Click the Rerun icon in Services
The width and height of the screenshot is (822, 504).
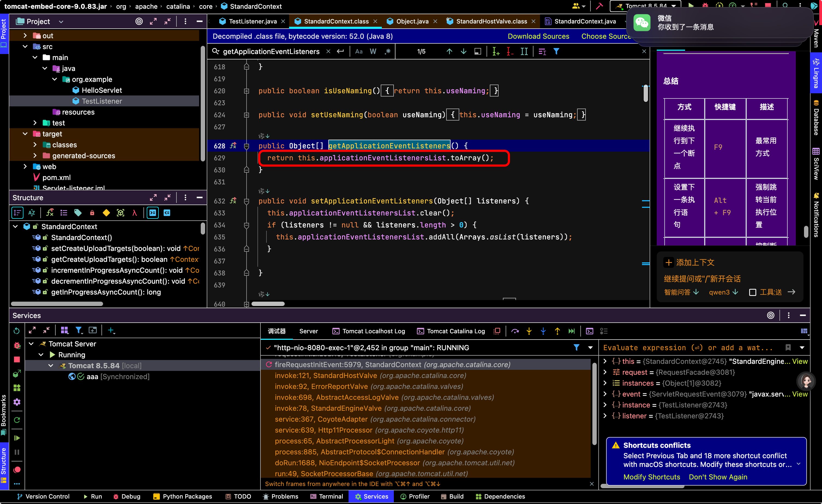tap(16, 331)
